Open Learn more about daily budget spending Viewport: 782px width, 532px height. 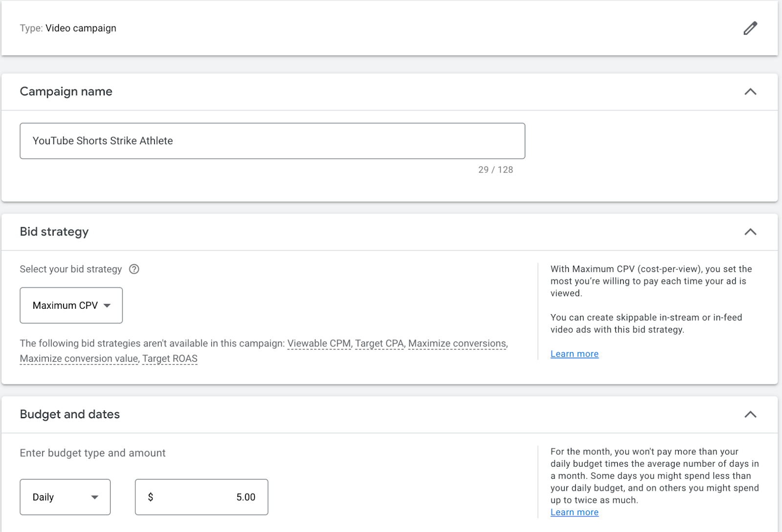tap(574, 512)
